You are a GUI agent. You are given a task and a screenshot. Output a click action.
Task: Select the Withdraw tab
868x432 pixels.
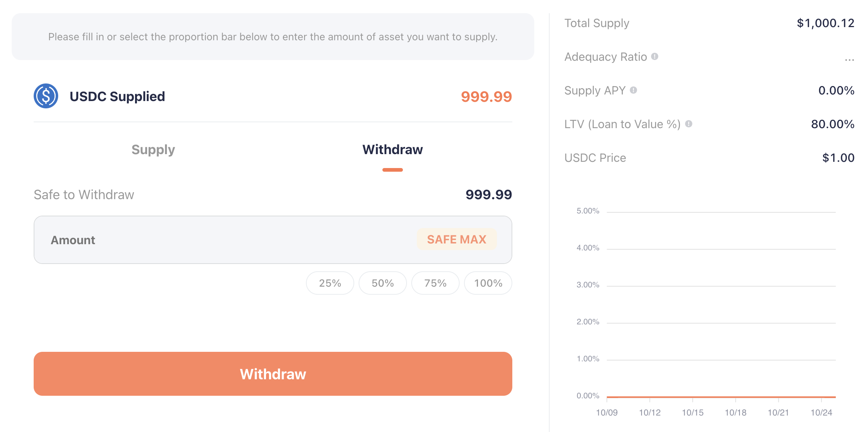point(392,150)
